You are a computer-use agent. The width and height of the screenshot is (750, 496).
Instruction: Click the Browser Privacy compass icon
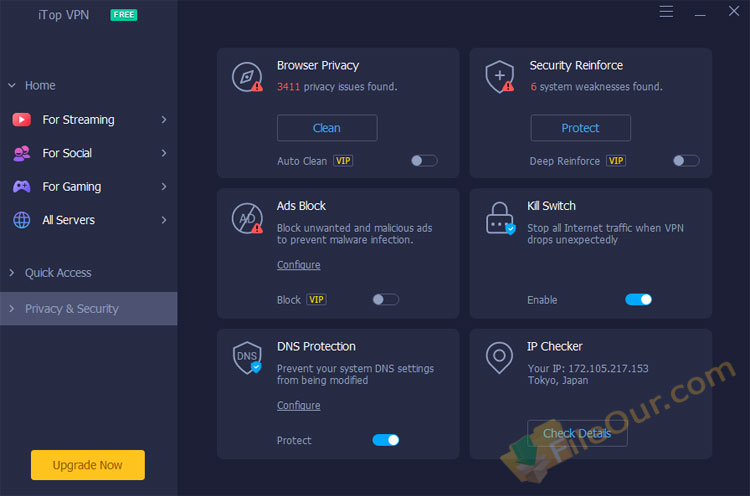(x=247, y=77)
